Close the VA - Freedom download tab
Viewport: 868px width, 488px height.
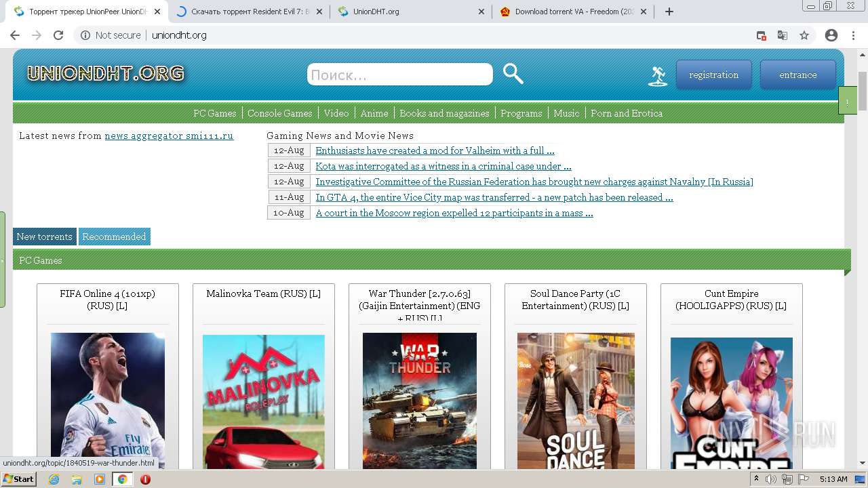[644, 12]
